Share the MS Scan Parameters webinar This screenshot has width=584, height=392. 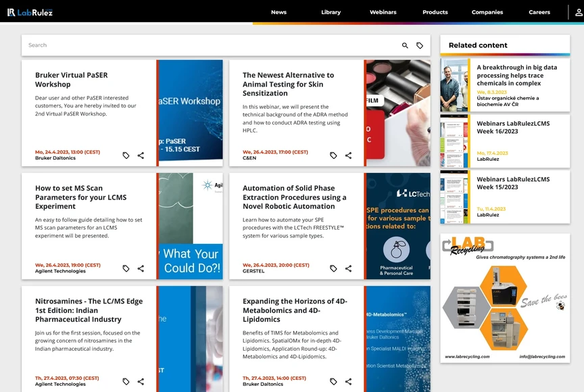coord(141,268)
